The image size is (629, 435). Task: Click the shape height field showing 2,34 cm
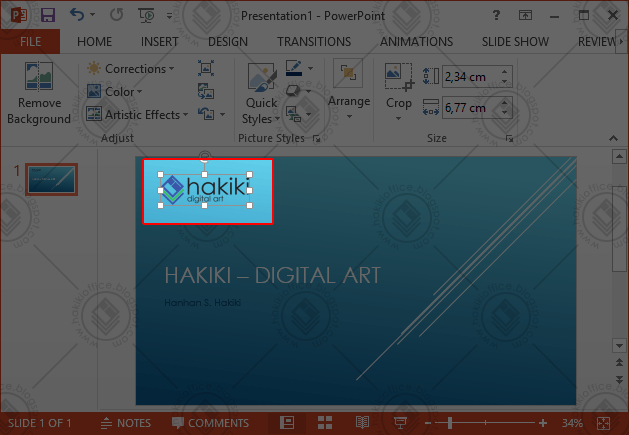[470, 76]
